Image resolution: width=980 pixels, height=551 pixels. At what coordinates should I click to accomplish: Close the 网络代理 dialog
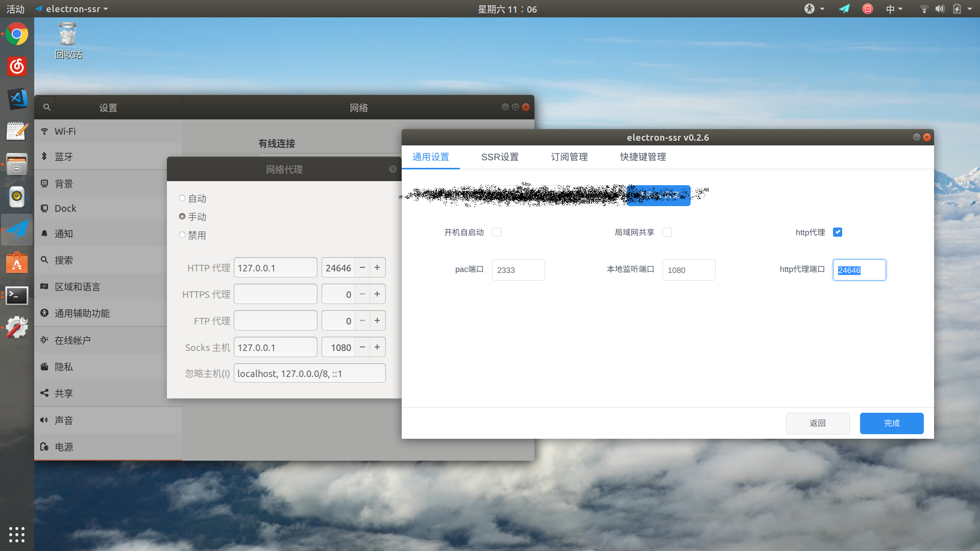point(393,169)
